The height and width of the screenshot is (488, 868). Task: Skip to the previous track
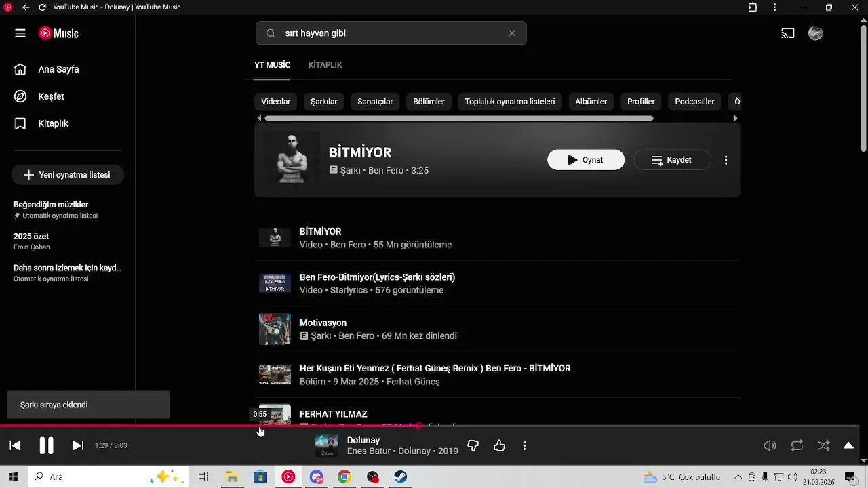pyautogui.click(x=15, y=445)
